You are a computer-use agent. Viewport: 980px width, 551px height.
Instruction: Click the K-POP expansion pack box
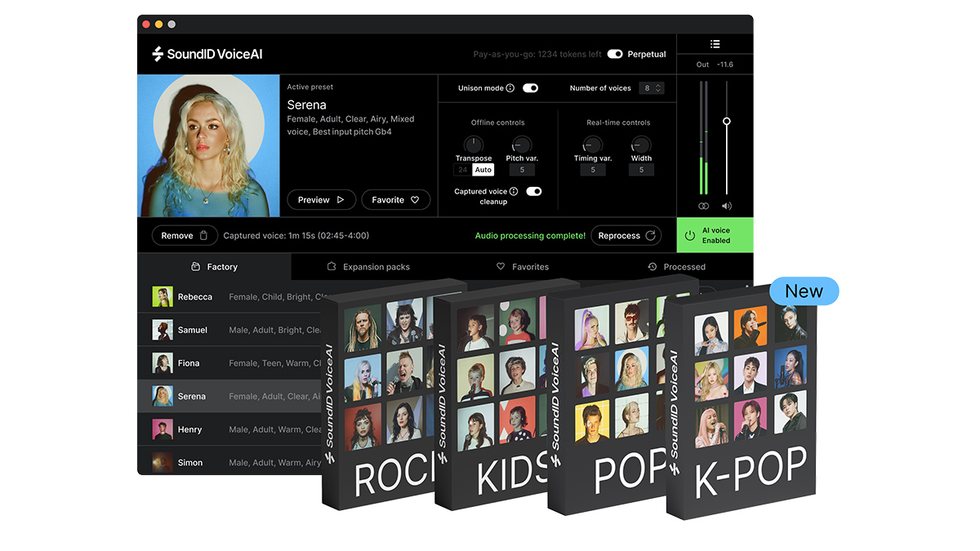click(x=741, y=402)
